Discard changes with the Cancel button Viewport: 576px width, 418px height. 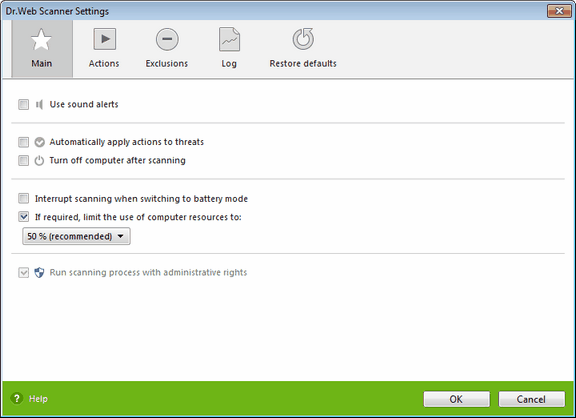click(x=532, y=399)
